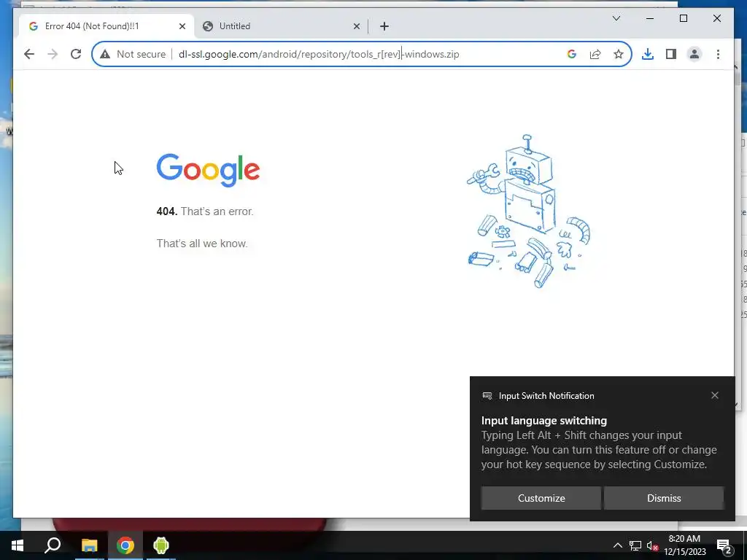Viewport: 747px width, 560px height.
Task: Click the muted volume tray icon
Action: pyautogui.click(x=652, y=545)
